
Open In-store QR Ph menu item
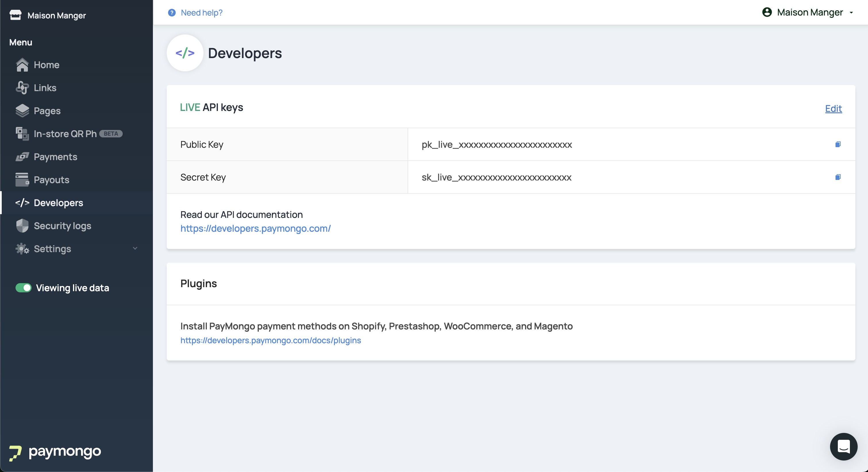coord(77,134)
